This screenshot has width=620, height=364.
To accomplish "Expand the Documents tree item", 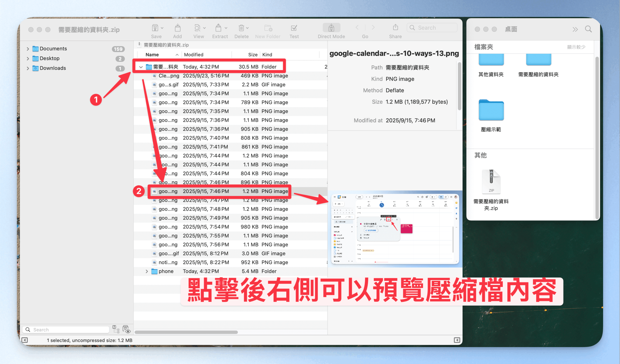I will (x=28, y=49).
